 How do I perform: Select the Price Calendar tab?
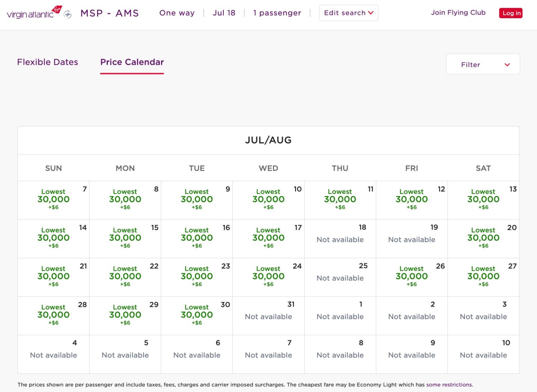coord(132,62)
